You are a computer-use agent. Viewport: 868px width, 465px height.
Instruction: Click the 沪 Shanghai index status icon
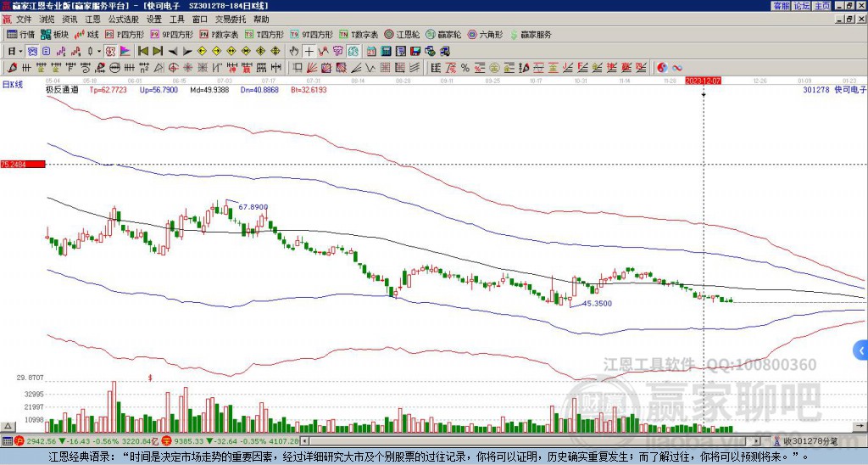19,441
